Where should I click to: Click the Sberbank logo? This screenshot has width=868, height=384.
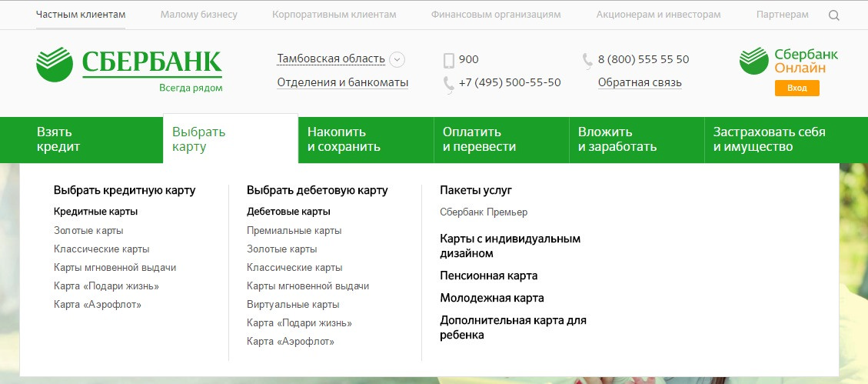coord(129,69)
